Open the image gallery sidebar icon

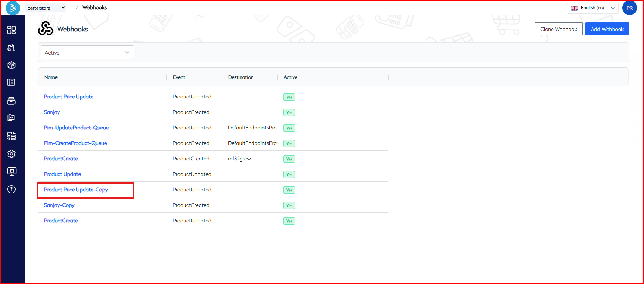pyautogui.click(x=11, y=118)
